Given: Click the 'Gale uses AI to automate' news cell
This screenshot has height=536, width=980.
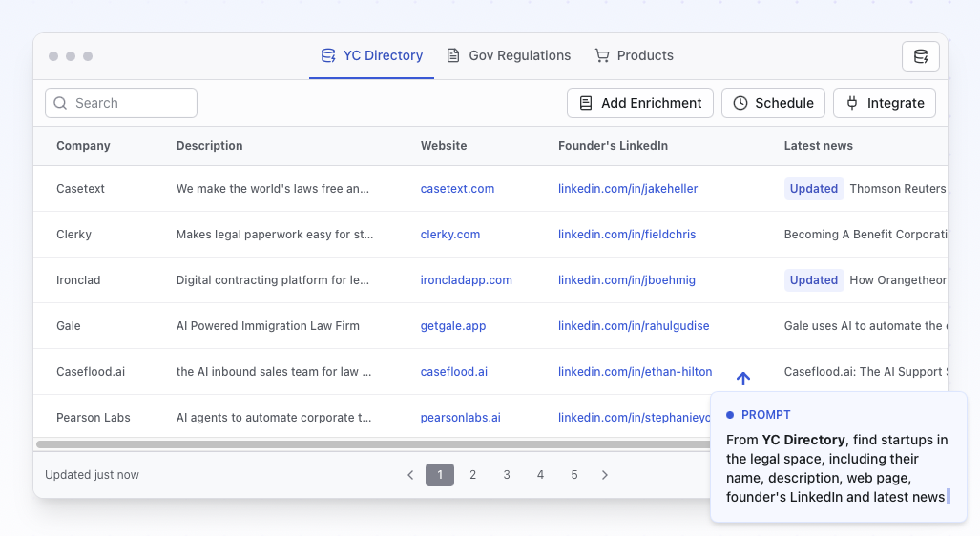Looking at the screenshot, I should 865,325.
